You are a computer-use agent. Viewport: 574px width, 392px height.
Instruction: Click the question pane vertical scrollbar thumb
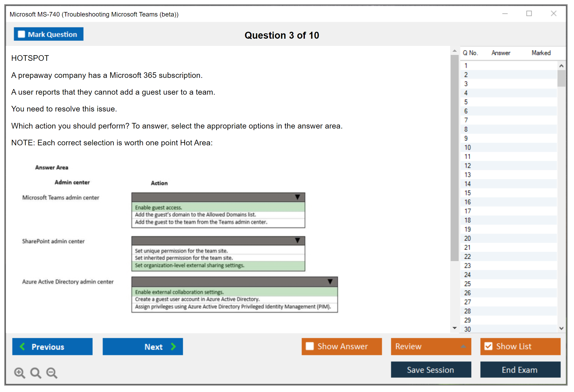click(x=454, y=157)
